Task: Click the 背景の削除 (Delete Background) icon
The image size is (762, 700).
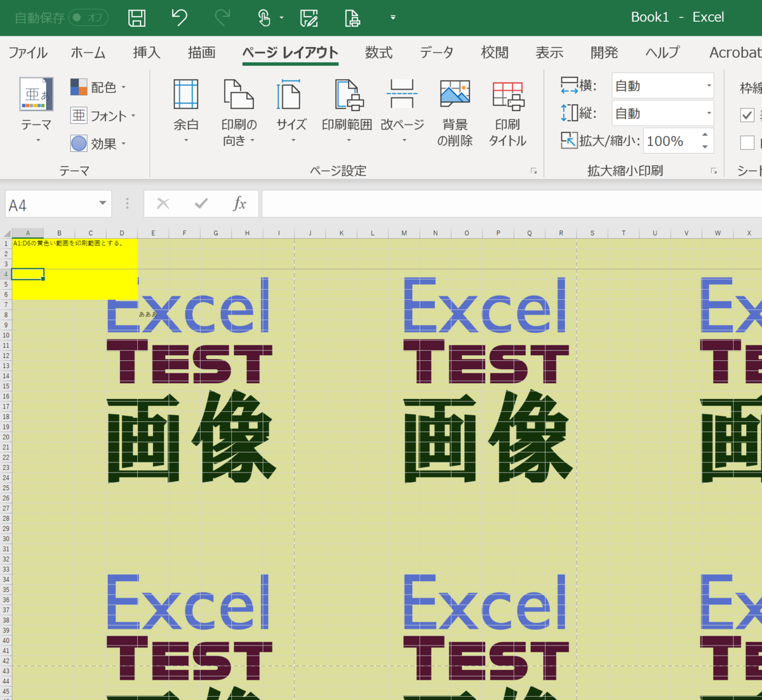Action: coord(455,111)
